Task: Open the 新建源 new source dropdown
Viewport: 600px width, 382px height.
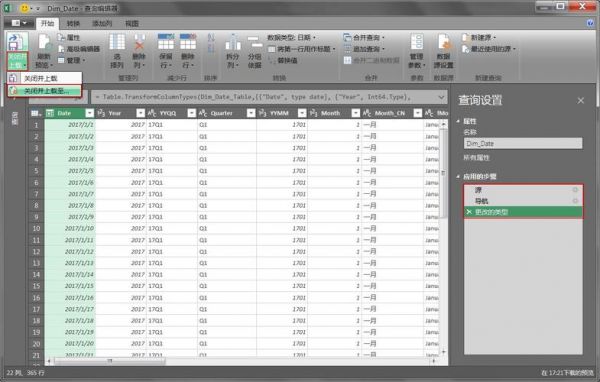Action: click(479, 38)
